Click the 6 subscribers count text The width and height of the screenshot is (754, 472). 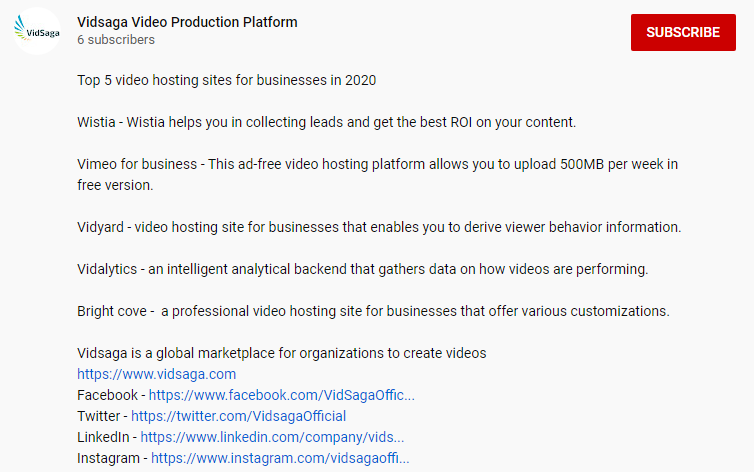pos(116,40)
